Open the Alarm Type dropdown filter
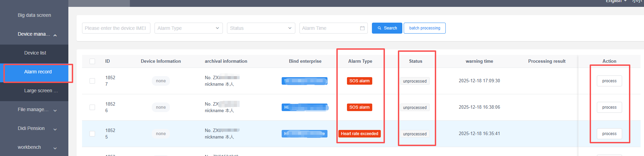The width and height of the screenshot is (644, 156). point(189,28)
